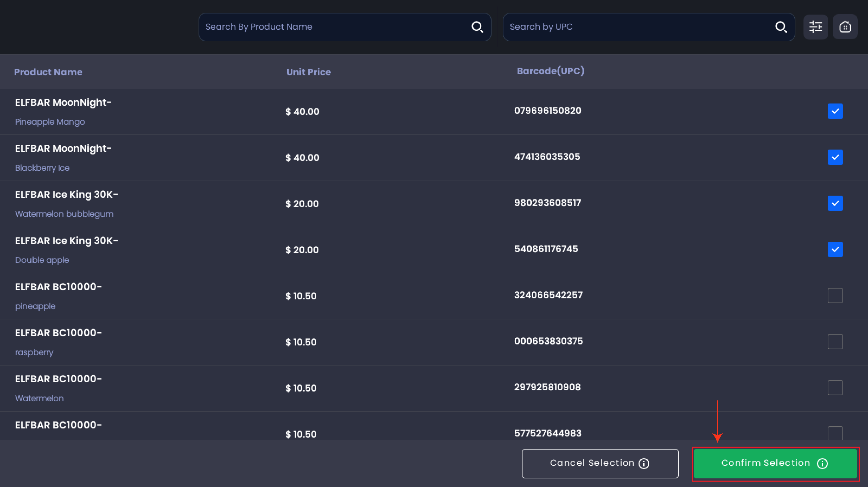The height and width of the screenshot is (487, 868).
Task: Select the pineapple flavor text under BC10000
Action: point(35,306)
